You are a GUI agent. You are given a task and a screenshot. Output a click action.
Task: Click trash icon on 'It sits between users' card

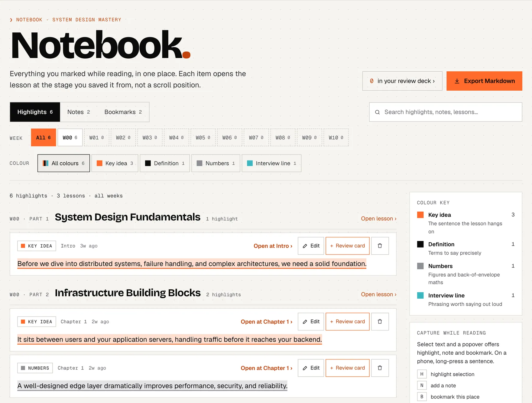coord(380,322)
